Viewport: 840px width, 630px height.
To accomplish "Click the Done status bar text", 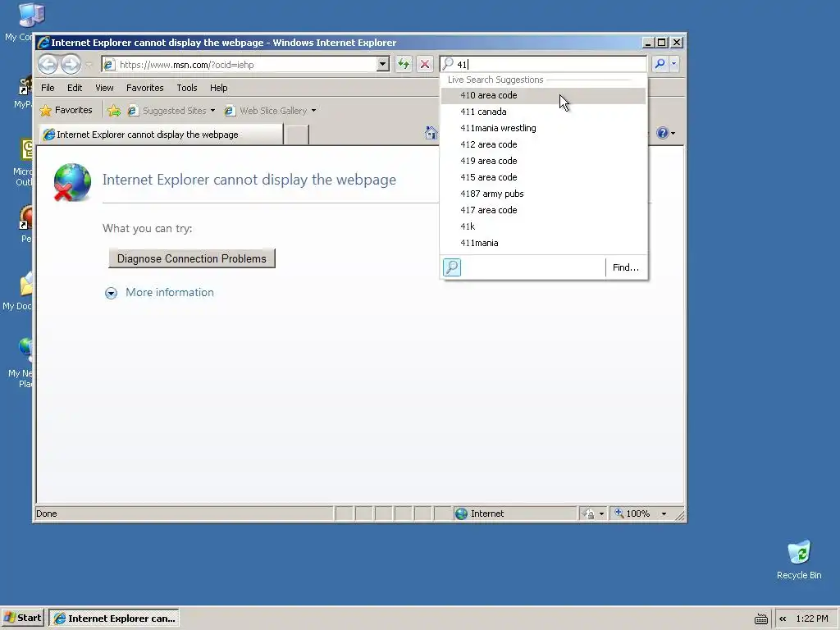I will pos(47,514).
